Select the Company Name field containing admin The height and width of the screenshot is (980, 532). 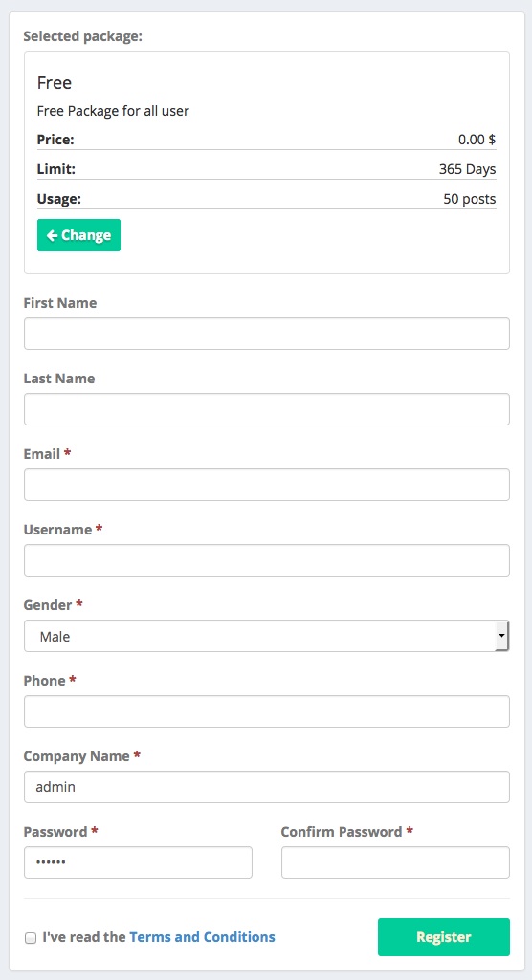(x=266, y=787)
